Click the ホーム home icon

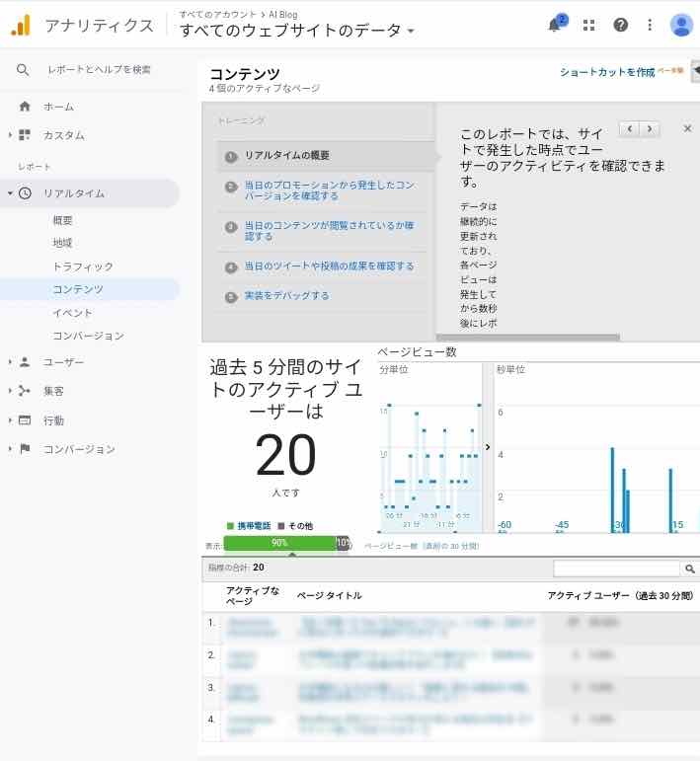tap(25, 107)
